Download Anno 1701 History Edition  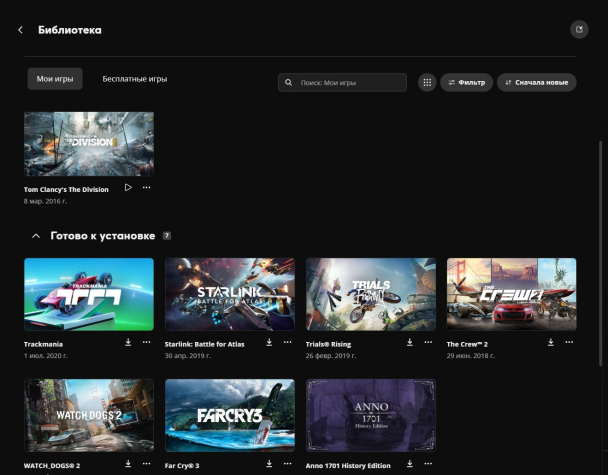410,464
